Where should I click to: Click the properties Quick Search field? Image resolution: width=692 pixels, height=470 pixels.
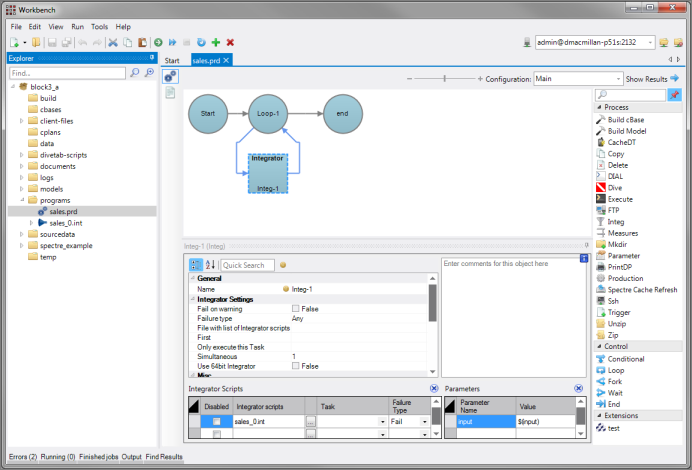[247, 265]
